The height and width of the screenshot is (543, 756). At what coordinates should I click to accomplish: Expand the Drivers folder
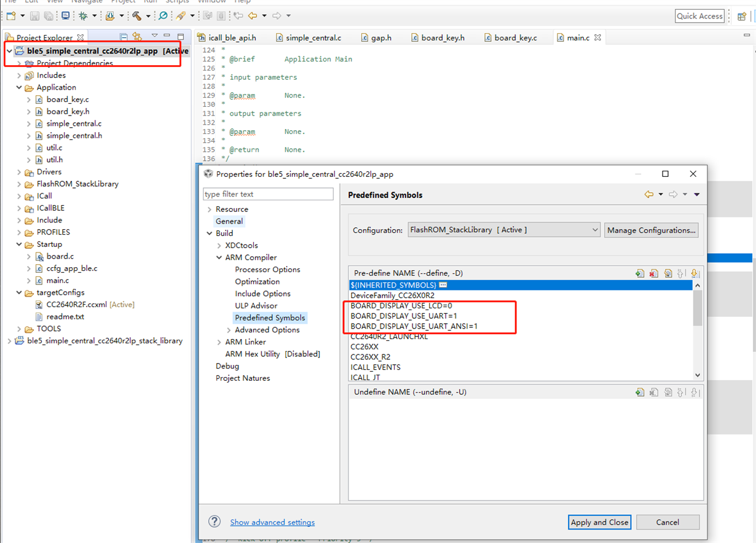point(20,172)
